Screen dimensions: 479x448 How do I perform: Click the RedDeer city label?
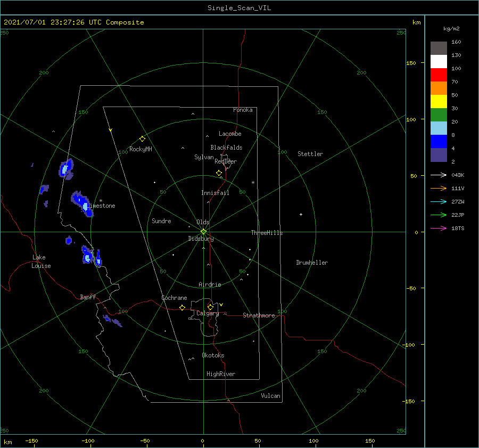click(226, 161)
